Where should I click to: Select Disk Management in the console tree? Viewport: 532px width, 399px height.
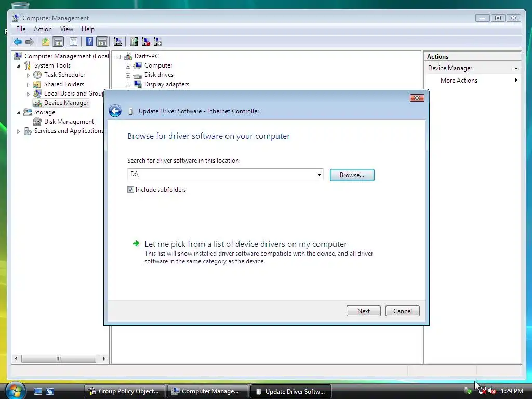[69, 122]
